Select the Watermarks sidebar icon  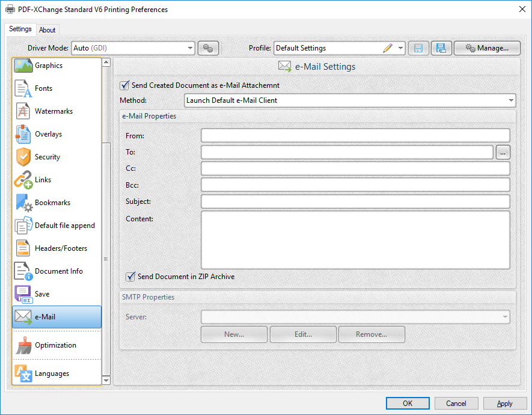[x=23, y=111]
